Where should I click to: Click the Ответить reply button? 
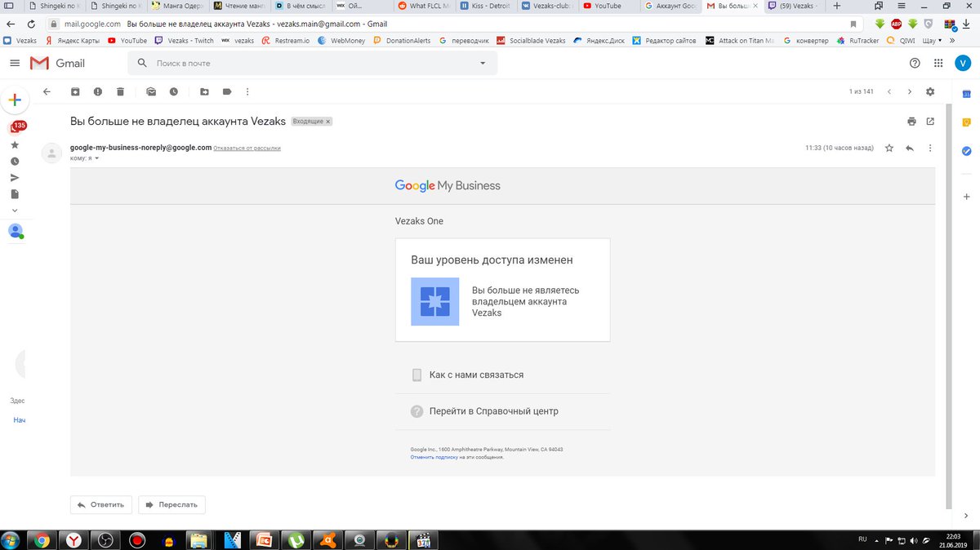100,504
